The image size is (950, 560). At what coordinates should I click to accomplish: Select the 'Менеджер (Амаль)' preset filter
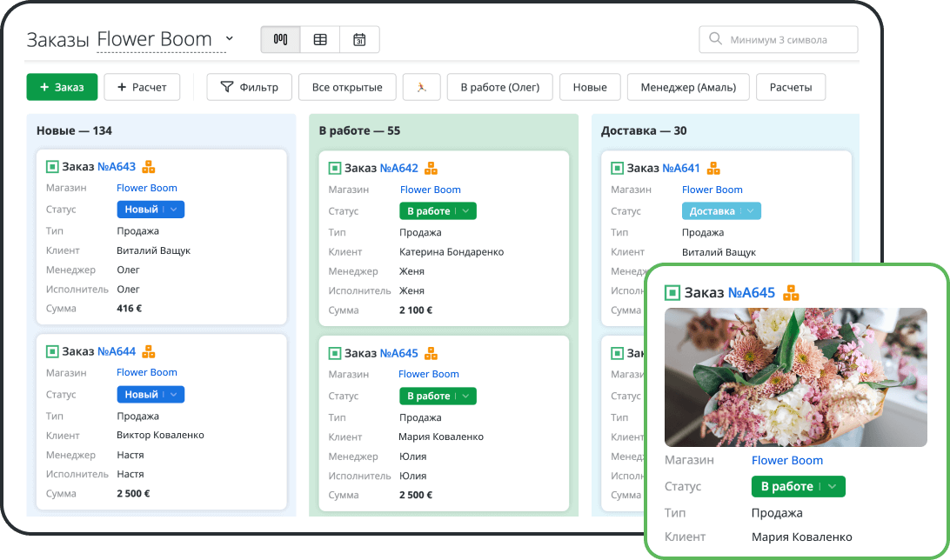coord(687,87)
